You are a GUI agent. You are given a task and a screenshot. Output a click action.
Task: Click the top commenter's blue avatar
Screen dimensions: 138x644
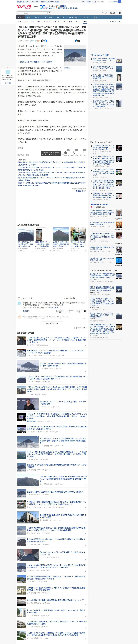19,303
